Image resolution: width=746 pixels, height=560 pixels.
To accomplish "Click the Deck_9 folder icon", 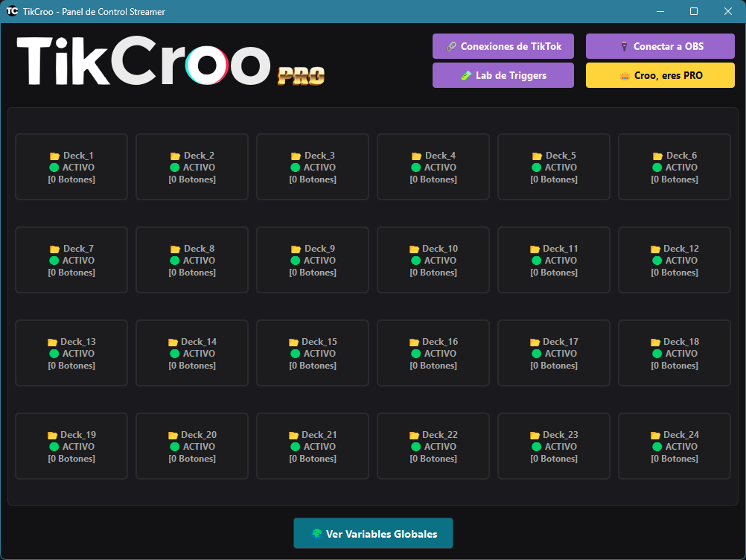I will click(x=296, y=249).
